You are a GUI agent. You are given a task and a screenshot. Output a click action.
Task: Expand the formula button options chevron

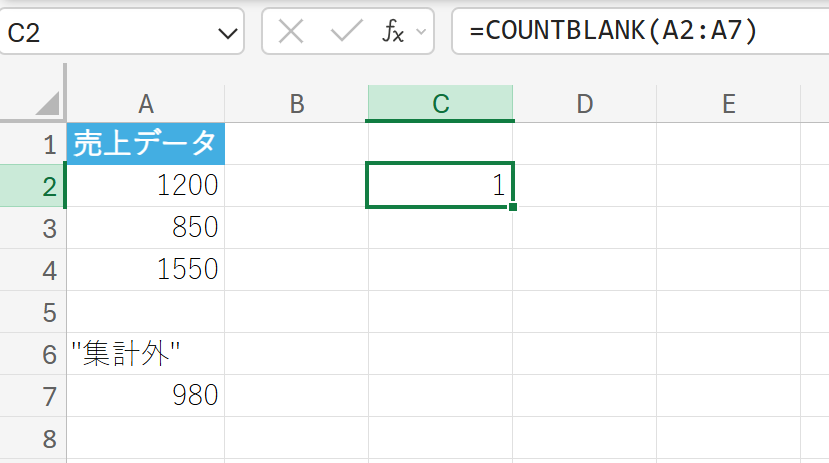pos(421,32)
